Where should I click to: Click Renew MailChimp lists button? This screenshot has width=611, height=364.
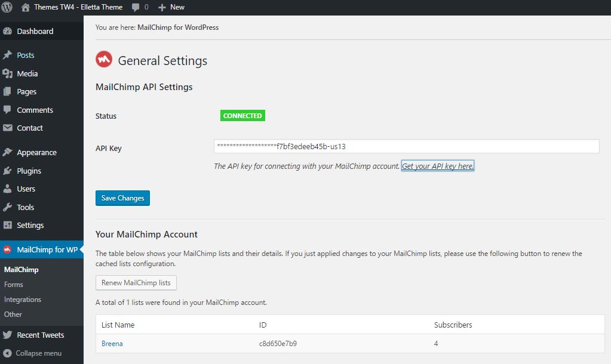click(136, 283)
